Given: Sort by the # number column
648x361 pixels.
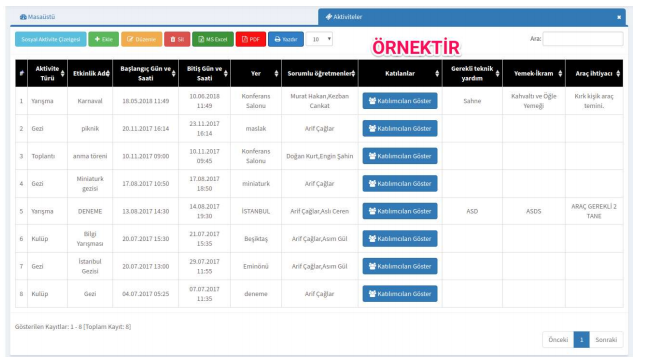Looking at the screenshot, I should 21,73.
